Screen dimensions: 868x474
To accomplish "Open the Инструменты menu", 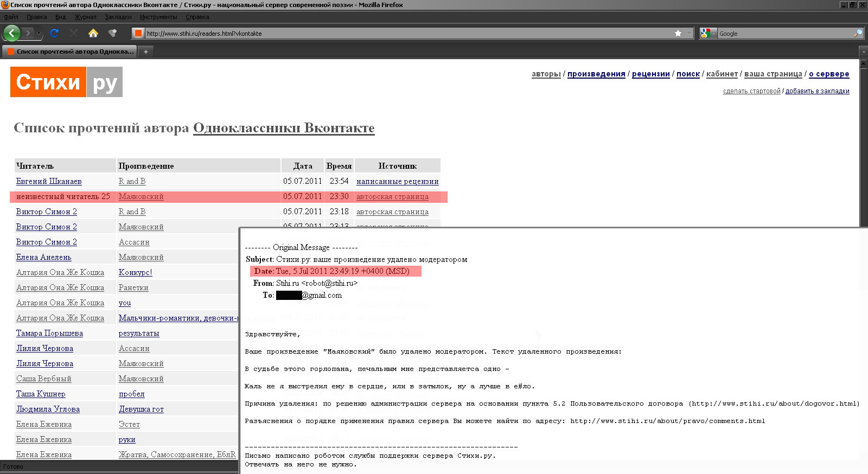I will 158,17.
